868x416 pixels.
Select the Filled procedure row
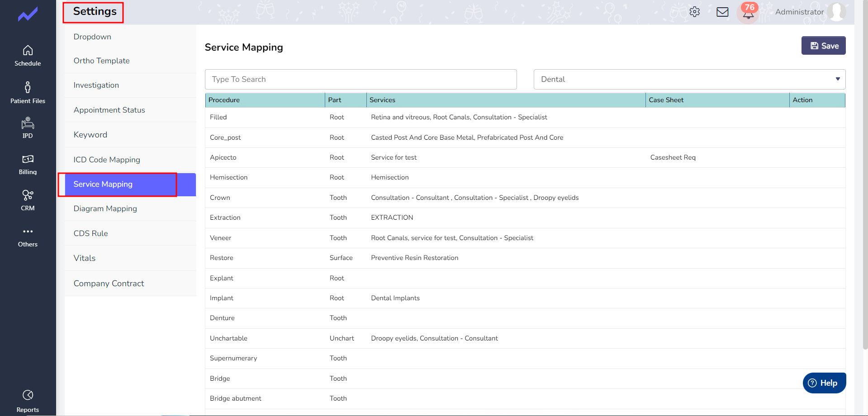coord(525,118)
